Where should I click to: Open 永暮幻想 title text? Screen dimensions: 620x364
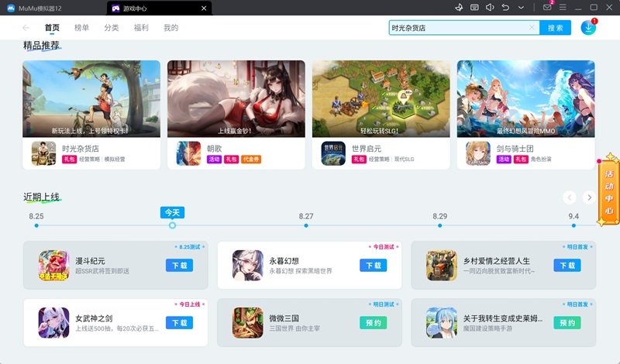284,261
